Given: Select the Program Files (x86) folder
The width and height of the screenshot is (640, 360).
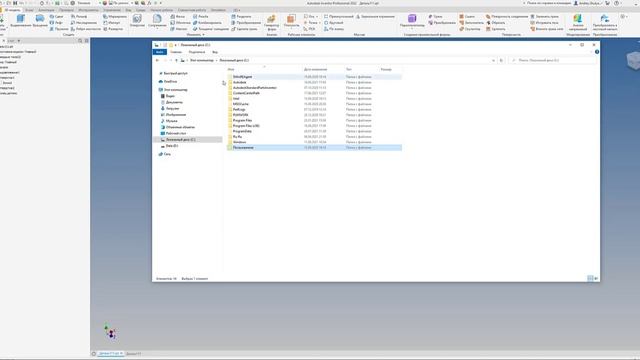Looking at the screenshot, I should (246, 126).
